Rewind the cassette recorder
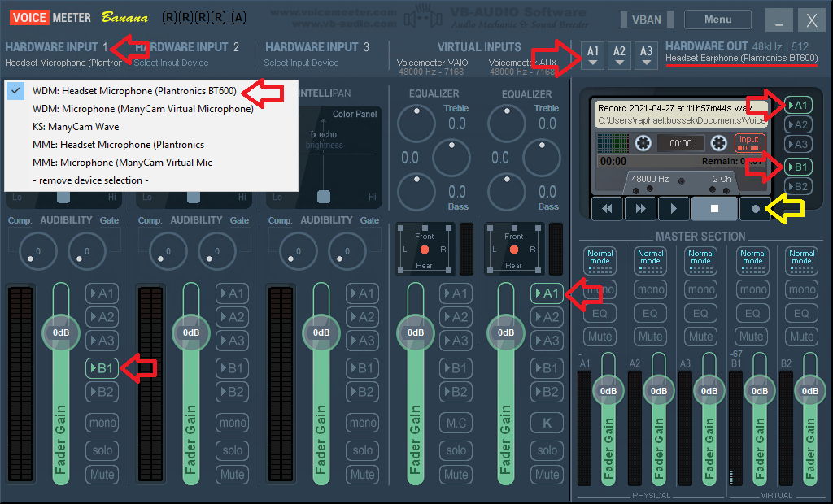Screen dimensions: 833x504 pos(607,208)
